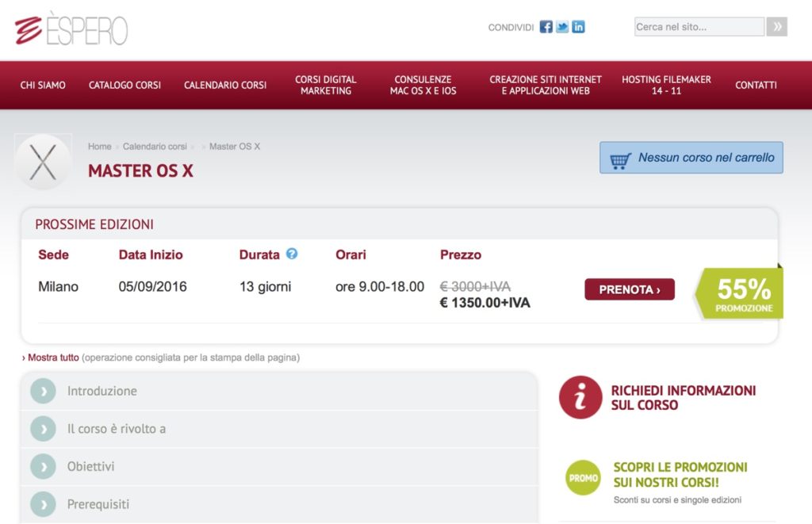Click 'Richiedi informazioni sul corso' link
812x524 pixels.
[x=683, y=398]
